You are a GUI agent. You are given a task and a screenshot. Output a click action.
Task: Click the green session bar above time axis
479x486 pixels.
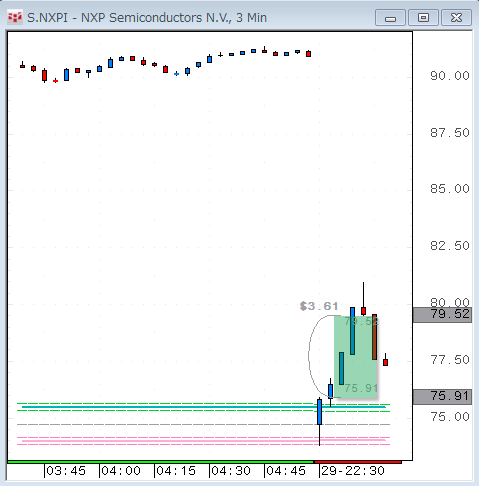pos(161,462)
